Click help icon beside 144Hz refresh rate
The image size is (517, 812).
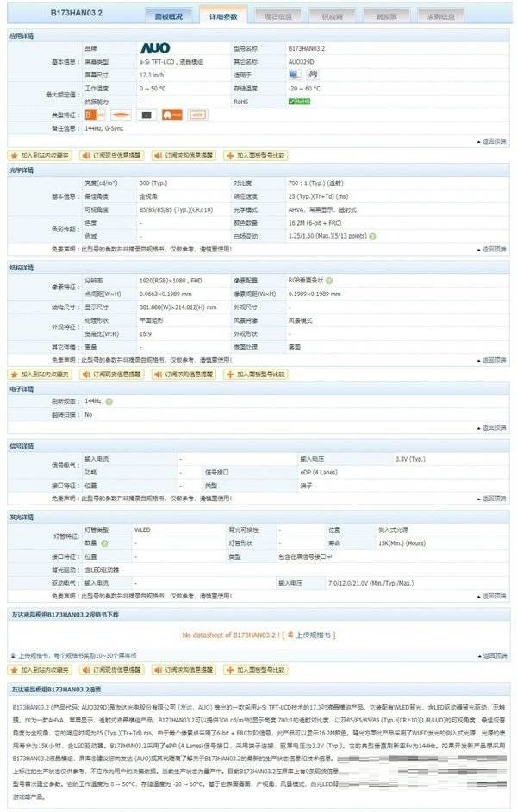pyautogui.click(x=109, y=401)
